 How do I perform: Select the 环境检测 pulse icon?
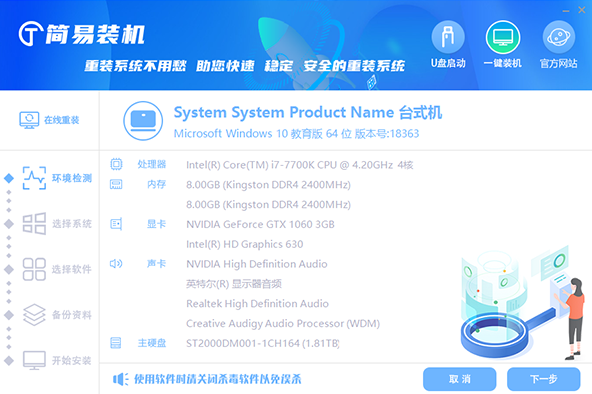34,178
